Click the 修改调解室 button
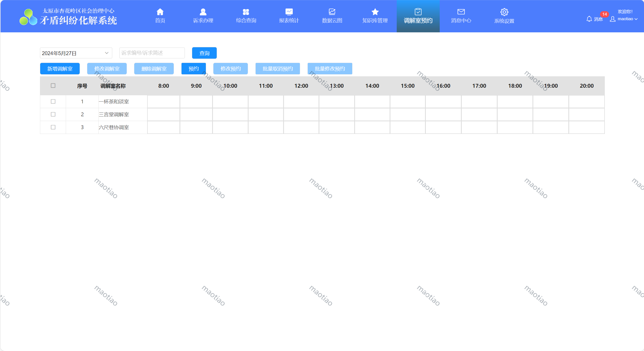Screen dimensions: 644x351 coord(107,69)
